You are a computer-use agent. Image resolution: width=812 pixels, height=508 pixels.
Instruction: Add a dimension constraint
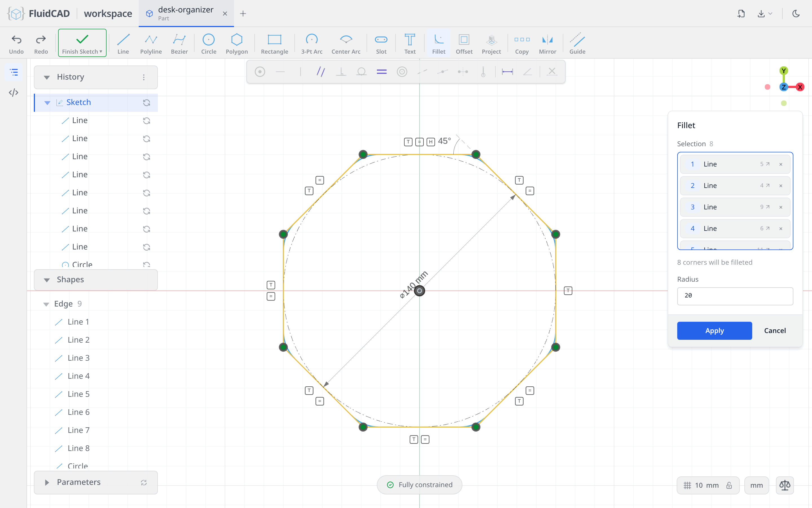(507, 72)
